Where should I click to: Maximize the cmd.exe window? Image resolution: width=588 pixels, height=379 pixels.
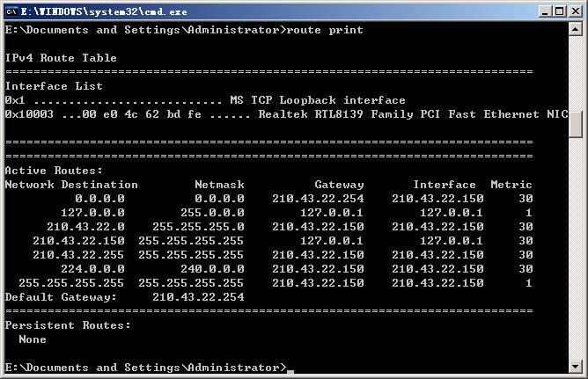coord(560,11)
